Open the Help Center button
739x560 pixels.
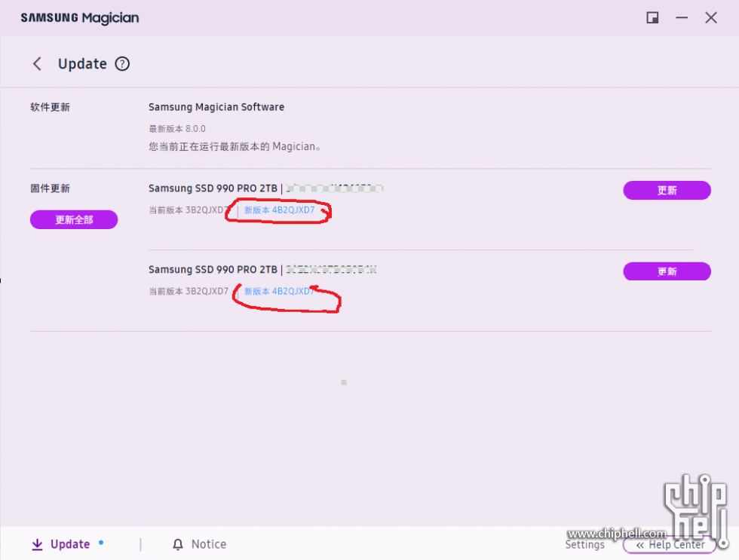pos(670,545)
